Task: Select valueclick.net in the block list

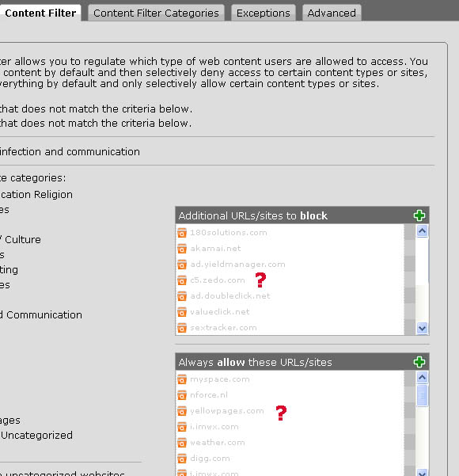Action: (x=220, y=312)
